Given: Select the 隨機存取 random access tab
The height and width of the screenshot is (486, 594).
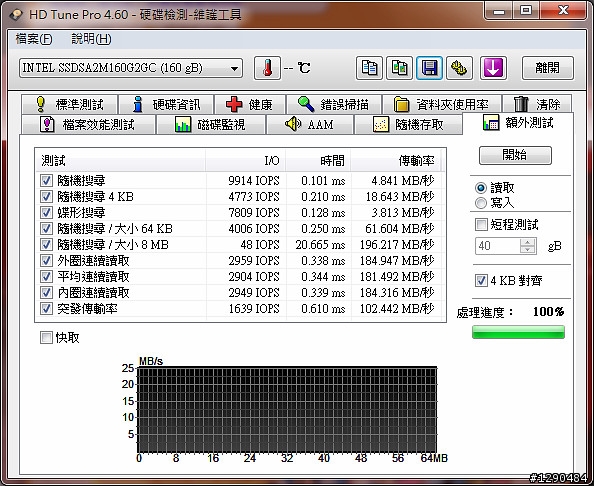Looking at the screenshot, I should click(x=408, y=124).
